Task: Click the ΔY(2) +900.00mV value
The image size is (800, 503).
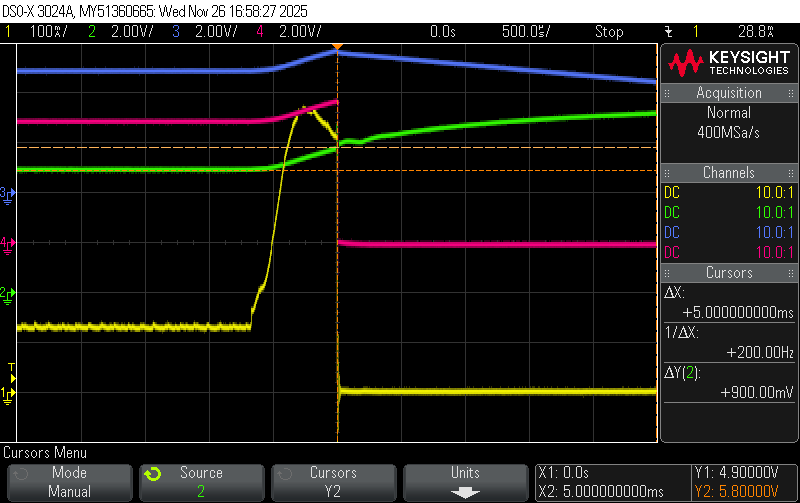Action: [x=757, y=392]
